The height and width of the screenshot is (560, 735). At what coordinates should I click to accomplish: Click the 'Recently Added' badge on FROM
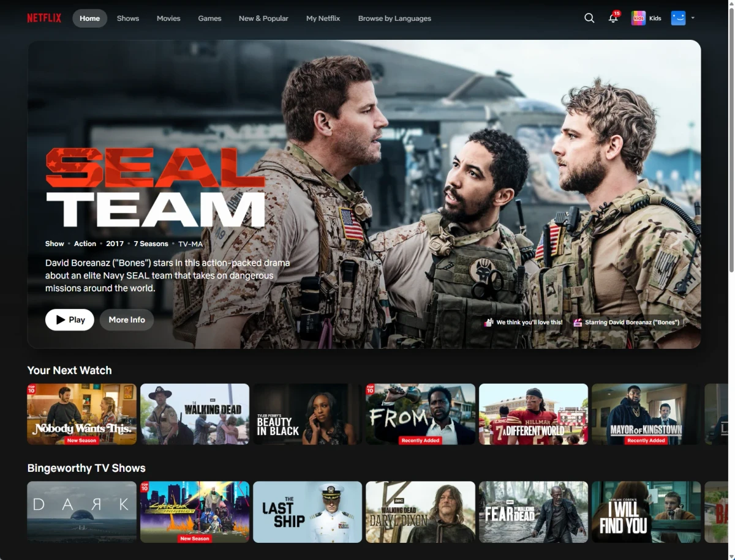click(x=420, y=441)
